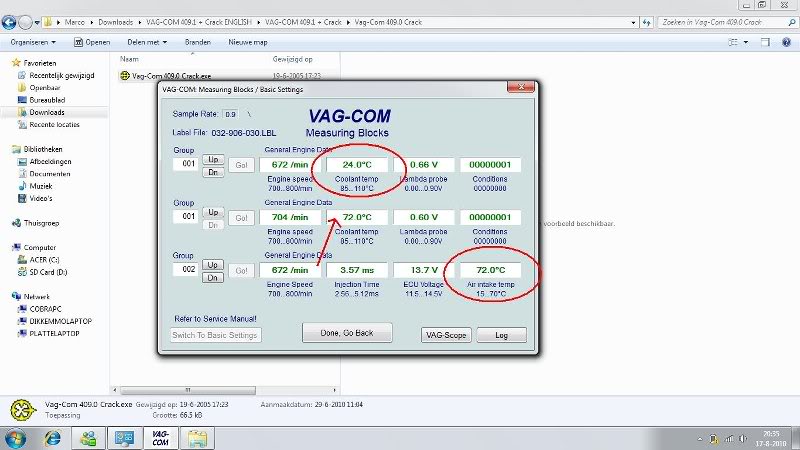Select SD Card (D:) drive
Viewport: 800px width, 450px height.
tap(49, 271)
